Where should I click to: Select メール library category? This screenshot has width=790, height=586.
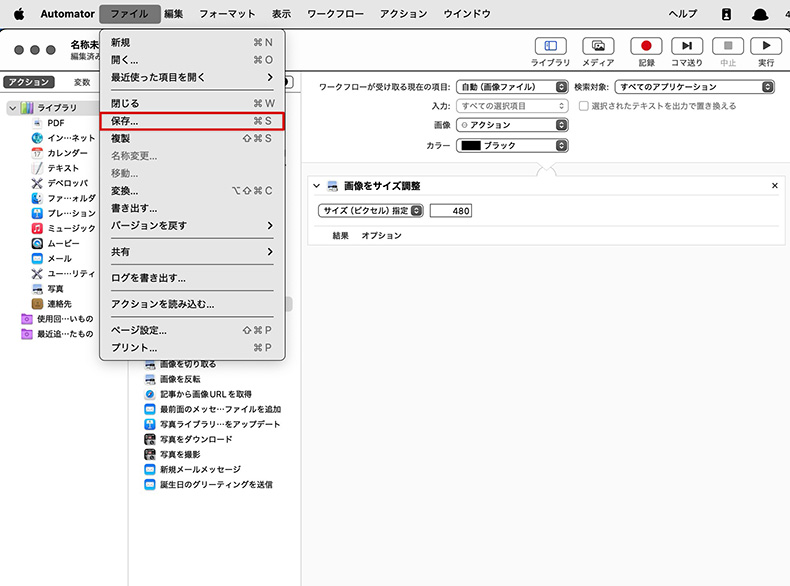click(x=52, y=259)
